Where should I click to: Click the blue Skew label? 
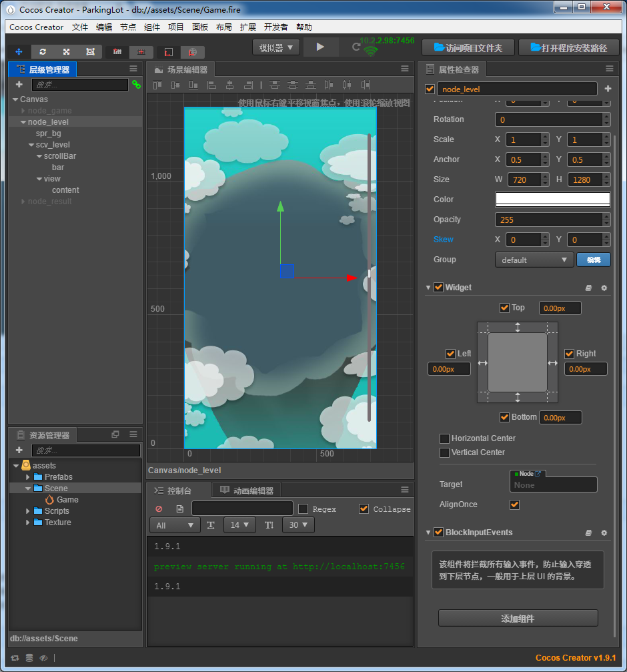click(444, 240)
